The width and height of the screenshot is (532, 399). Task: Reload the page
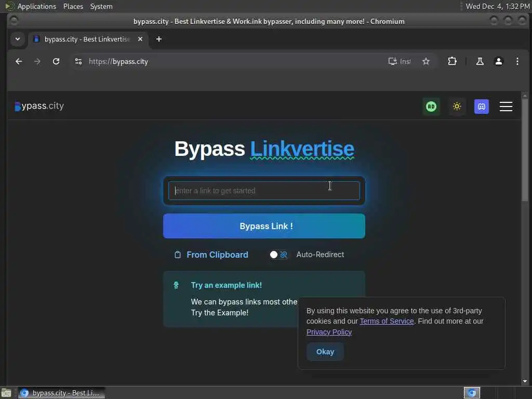coord(56,61)
